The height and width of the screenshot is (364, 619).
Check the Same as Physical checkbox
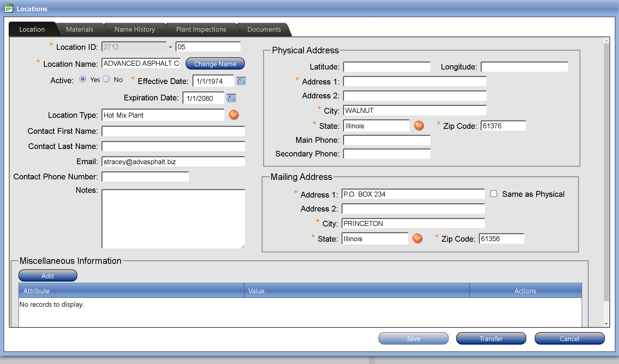click(494, 194)
